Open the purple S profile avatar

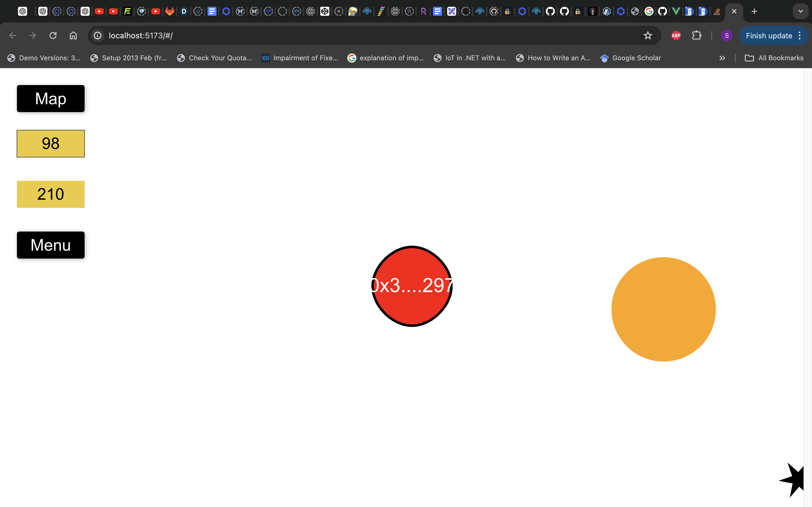coord(727,35)
